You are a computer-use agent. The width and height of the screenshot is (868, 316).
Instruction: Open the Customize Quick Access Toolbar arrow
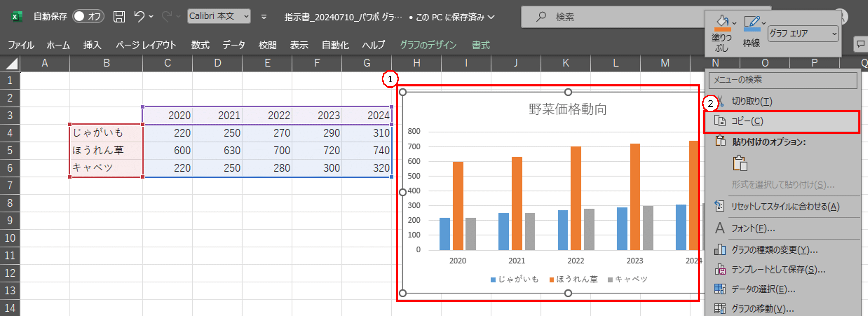pos(264,17)
